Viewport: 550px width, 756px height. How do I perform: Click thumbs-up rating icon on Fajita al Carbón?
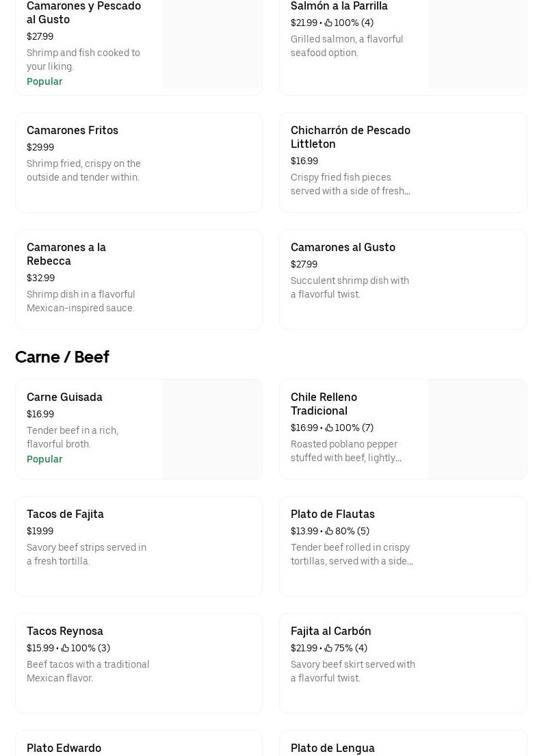[328, 648]
